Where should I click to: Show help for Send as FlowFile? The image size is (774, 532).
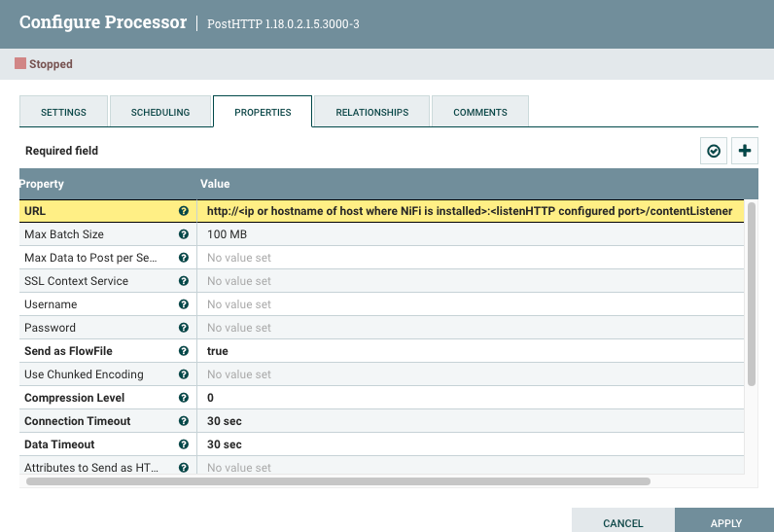tap(184, 351)
